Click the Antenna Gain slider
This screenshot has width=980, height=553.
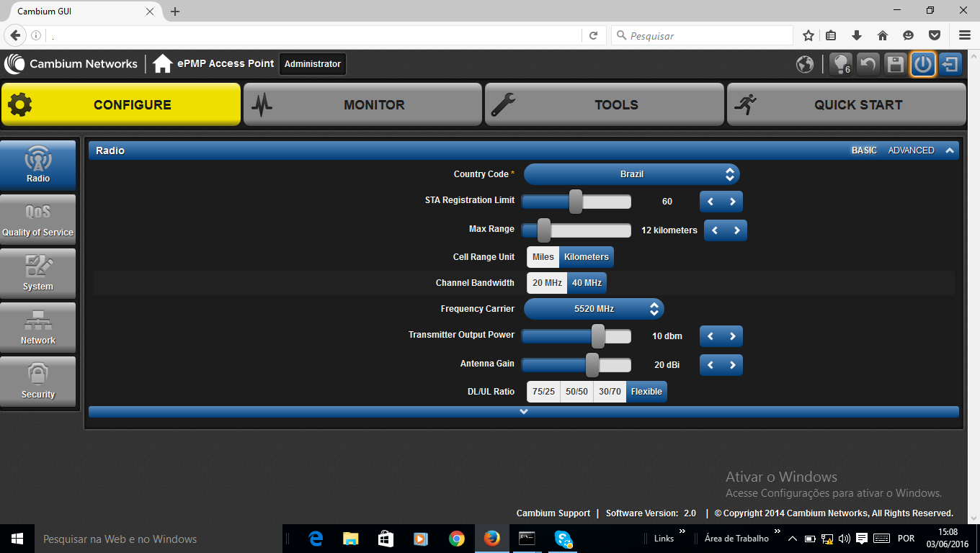coord(576,365)
